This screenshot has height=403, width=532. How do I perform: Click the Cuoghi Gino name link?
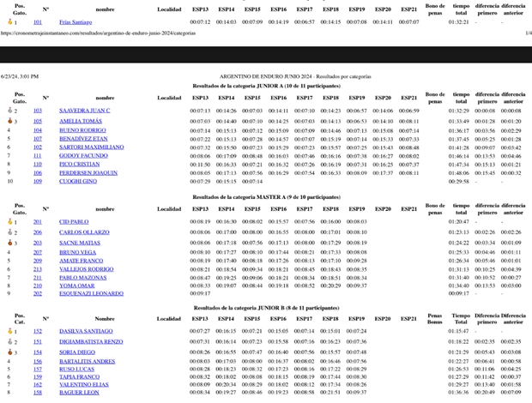[x=78, y=181]
